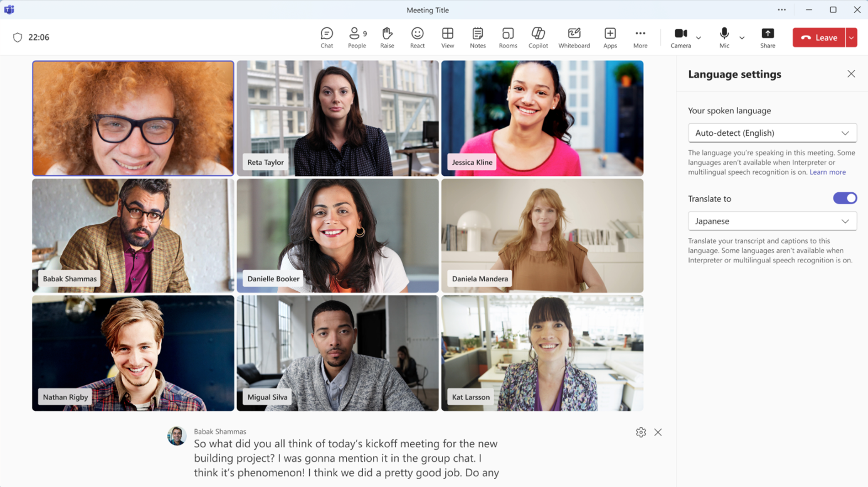Expand the Leave button options arrow
The image size is (868, 487).
[851, 38]
